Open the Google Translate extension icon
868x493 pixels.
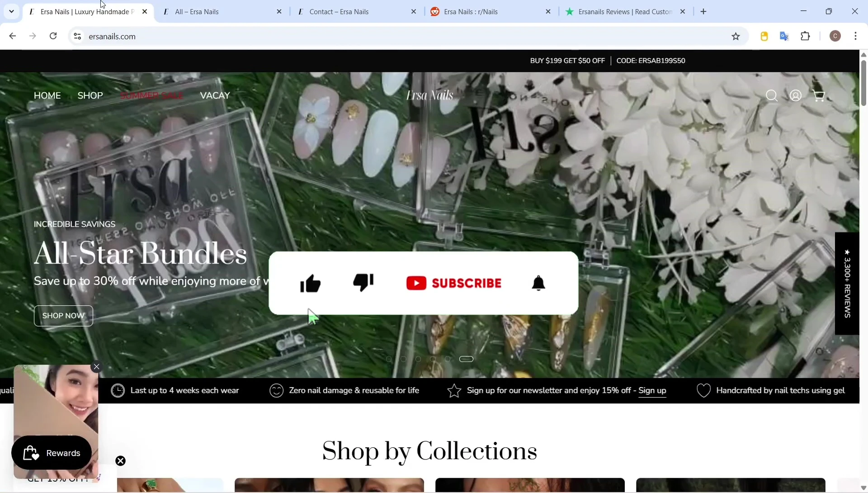point(784,36)
